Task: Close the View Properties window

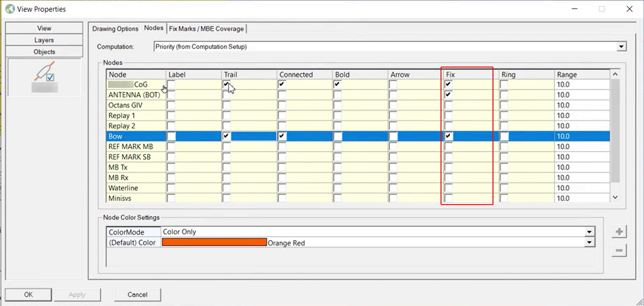Action: 629,9
